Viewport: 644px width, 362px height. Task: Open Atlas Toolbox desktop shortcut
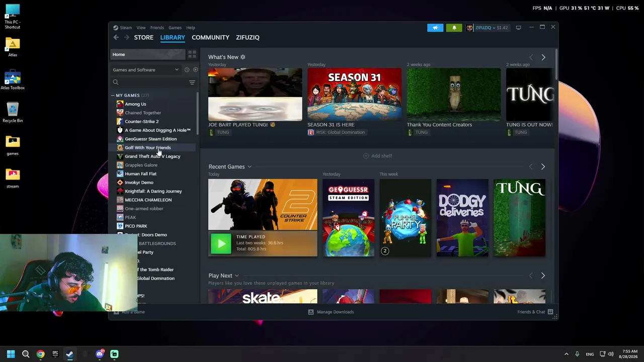pyautogui.click(x=13, y=80)
